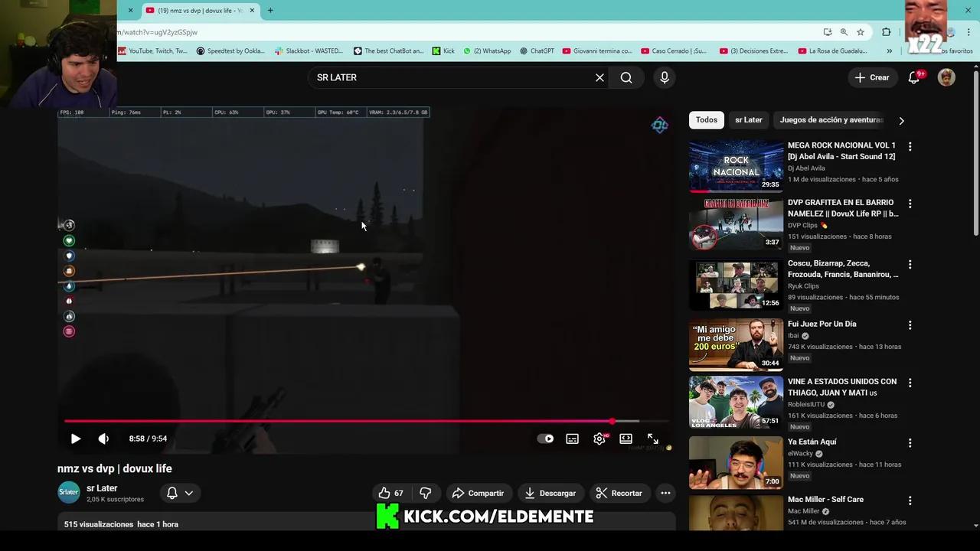Give the video a like (67)
The width and height of the screenshot is (980, 551).
(x=390, y=493)
